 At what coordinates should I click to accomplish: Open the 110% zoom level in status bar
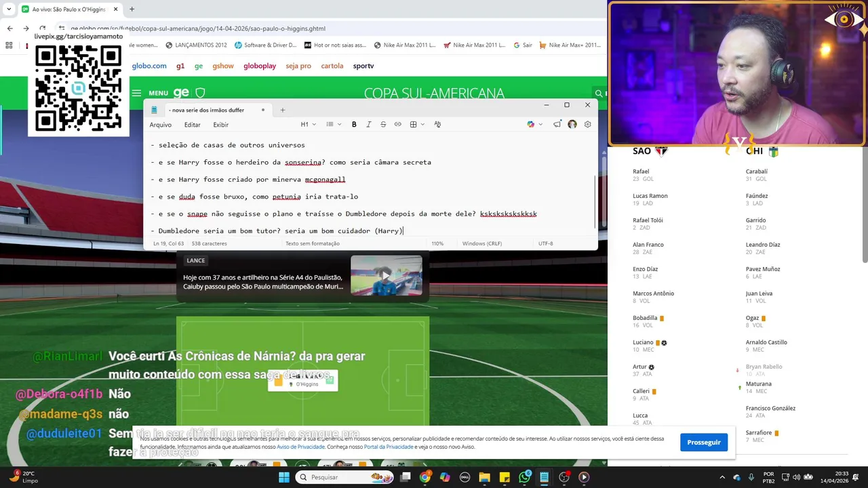point(437,243)
